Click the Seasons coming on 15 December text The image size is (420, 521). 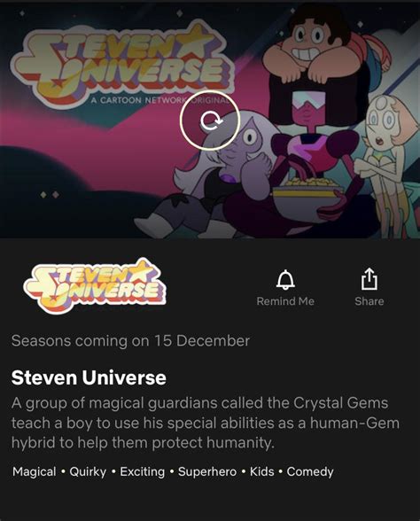point(130,341)
